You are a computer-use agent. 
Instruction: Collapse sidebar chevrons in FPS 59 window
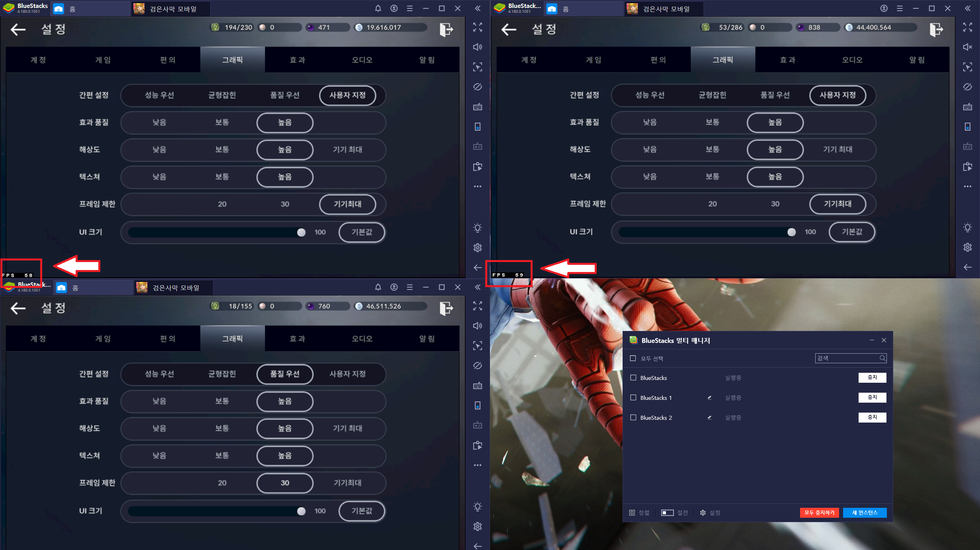(x=967, y=8)
